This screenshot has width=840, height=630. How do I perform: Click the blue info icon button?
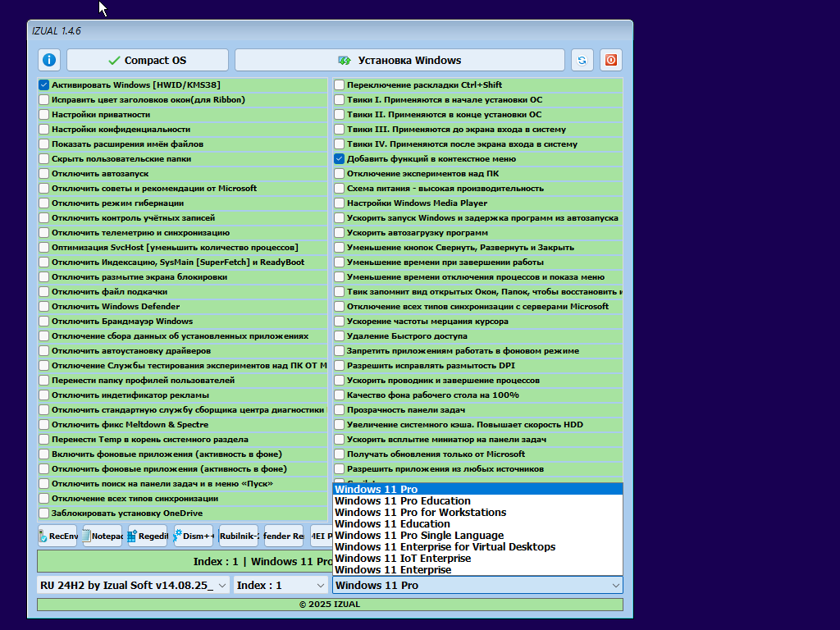point(48,60)
